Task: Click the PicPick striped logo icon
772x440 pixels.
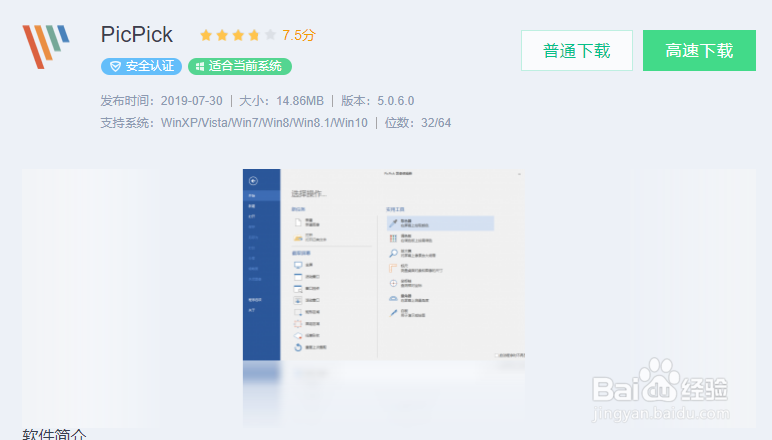Action: click(46, 47)
